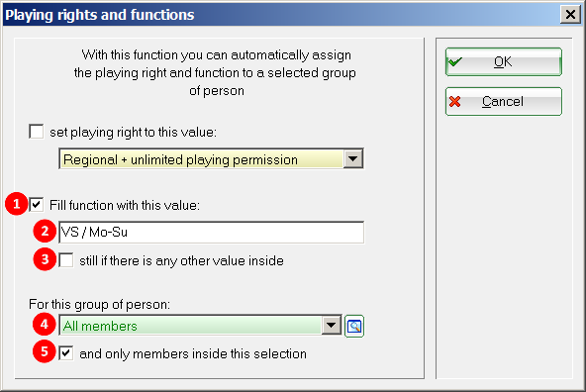Confirm with the OK button
586x392 pixels.
coord(504,61)
